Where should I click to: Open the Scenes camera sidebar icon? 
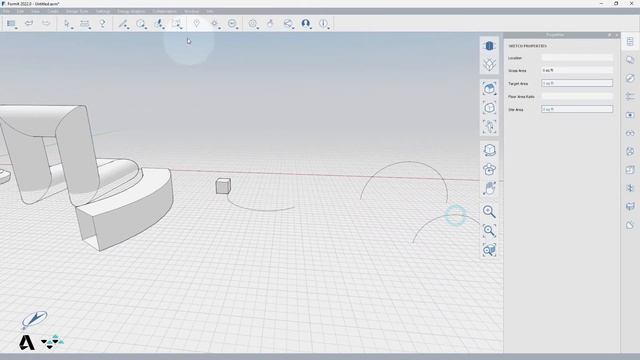click(630, 115)
